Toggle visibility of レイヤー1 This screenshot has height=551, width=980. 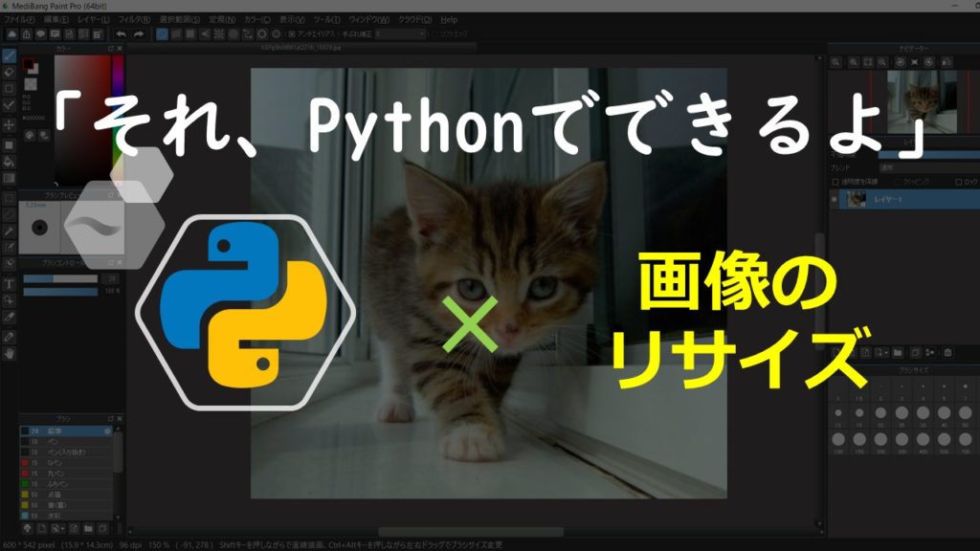(x=834, y=199)
